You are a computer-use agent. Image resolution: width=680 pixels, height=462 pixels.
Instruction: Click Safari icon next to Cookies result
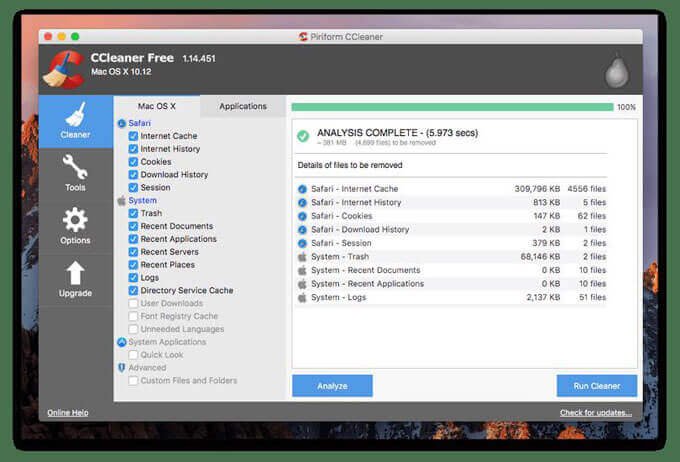(x=302, y=216)
